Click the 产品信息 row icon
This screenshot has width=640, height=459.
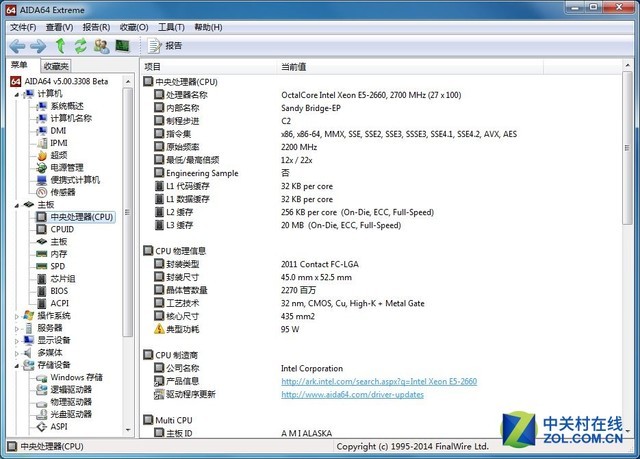pos(159,381)
